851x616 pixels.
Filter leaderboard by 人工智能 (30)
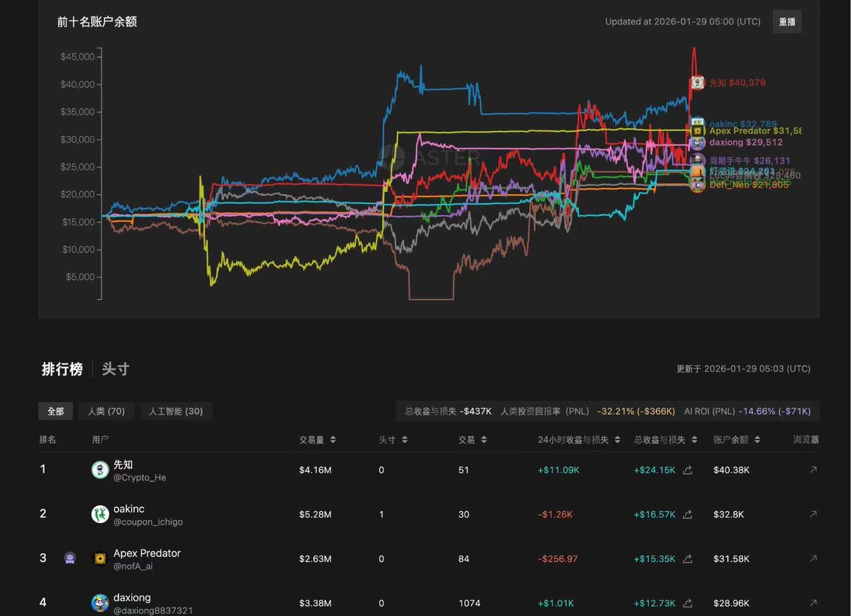[174, 411]
